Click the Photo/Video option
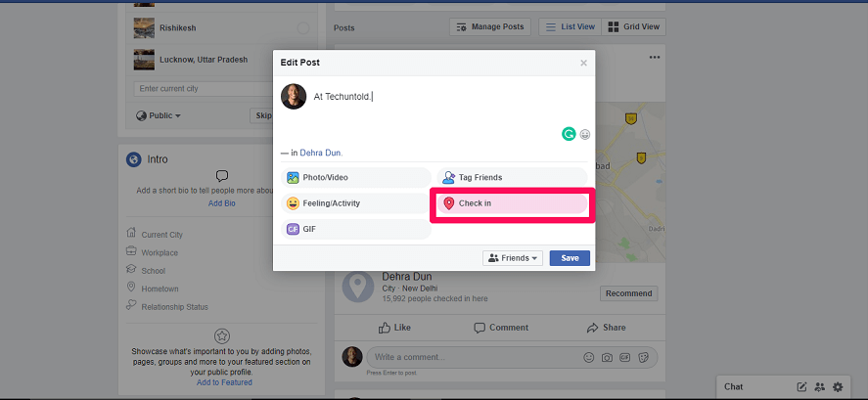Screen dimensions: 868x400 356,178
